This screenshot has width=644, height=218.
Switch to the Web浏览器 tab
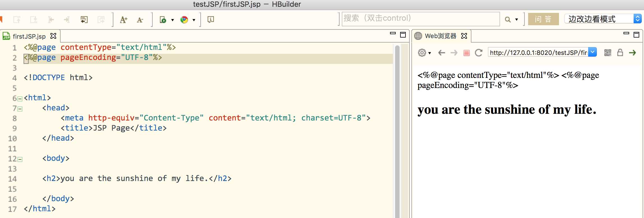[440, 36]
